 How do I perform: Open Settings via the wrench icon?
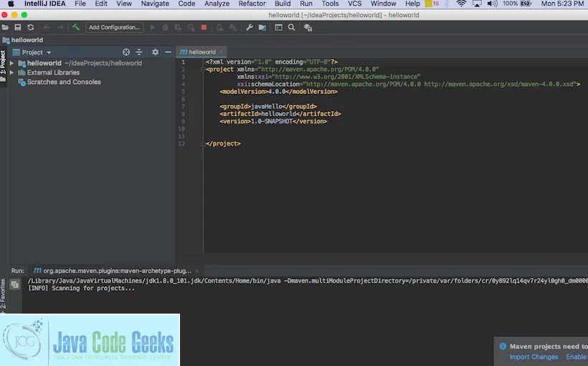(x=250, y=27)
